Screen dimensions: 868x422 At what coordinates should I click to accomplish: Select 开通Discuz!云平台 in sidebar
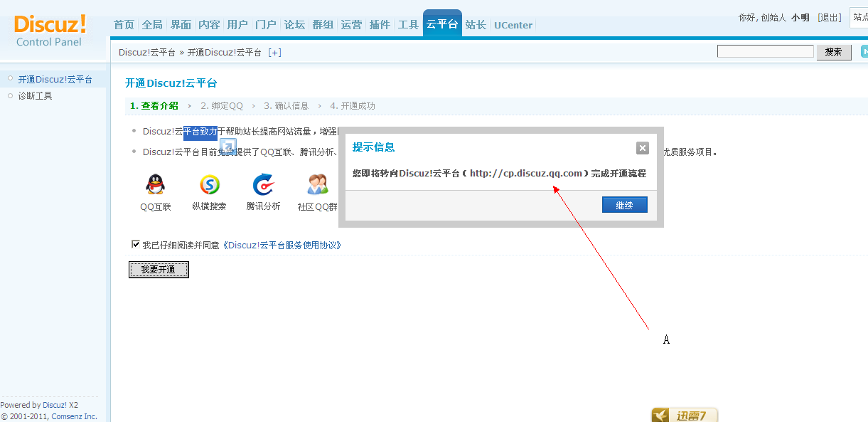click(x=55, y=80)
